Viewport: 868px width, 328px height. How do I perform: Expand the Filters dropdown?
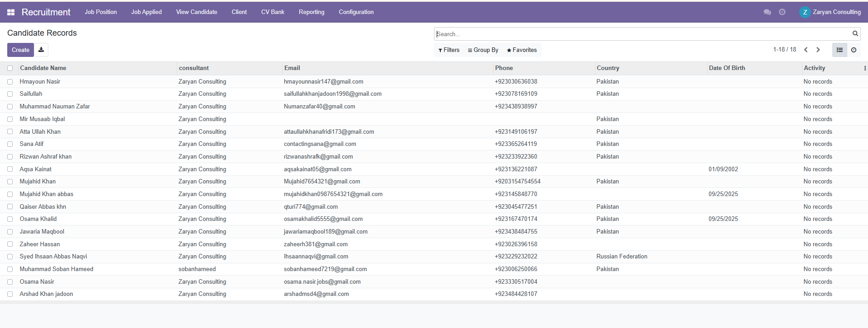(449, 50)
